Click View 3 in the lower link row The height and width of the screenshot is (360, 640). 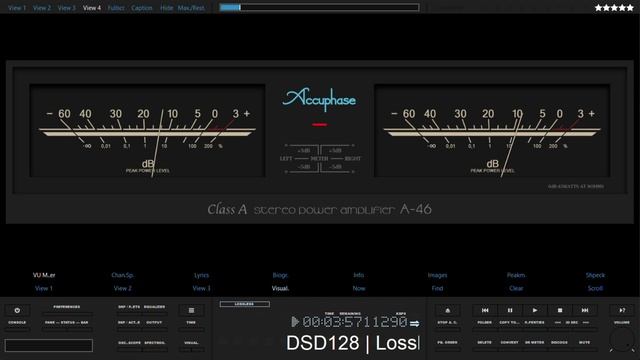tap(201, 288)
